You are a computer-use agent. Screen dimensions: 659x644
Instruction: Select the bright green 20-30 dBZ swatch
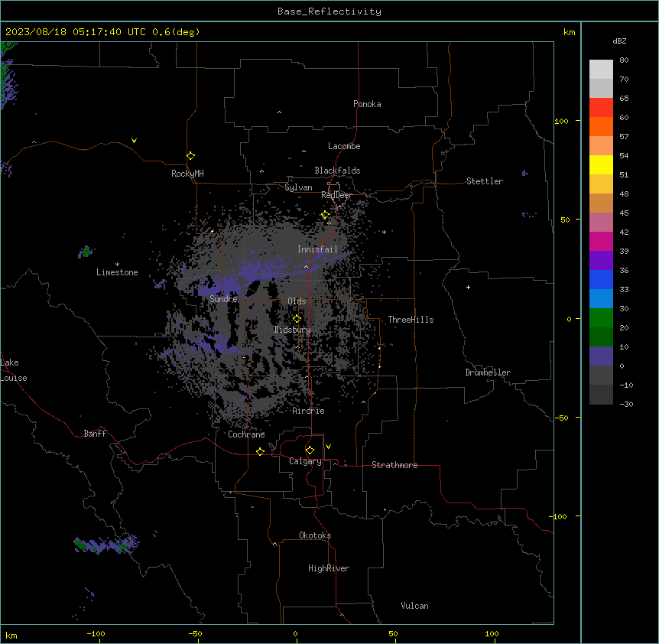601,318
